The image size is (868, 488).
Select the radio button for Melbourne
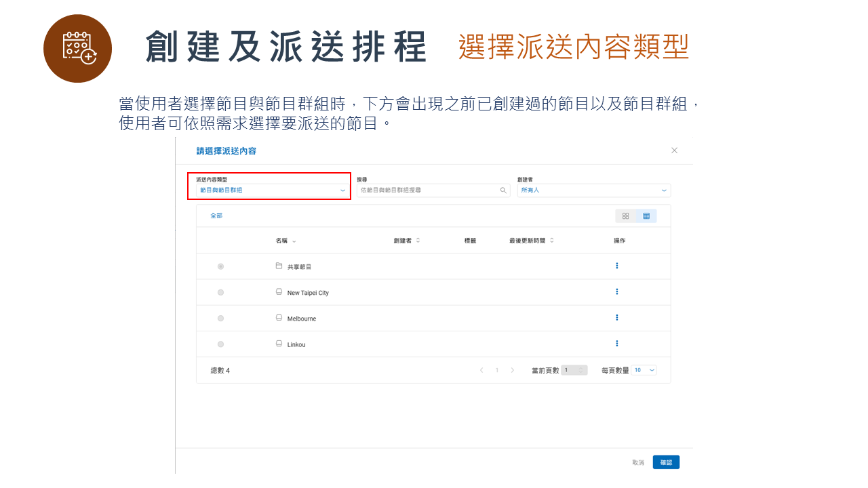point(220,318)
